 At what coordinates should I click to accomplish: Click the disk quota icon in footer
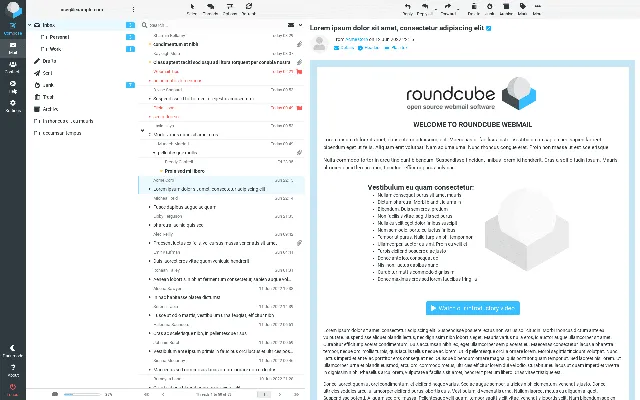pyautogui.click(x=55, y=394)
